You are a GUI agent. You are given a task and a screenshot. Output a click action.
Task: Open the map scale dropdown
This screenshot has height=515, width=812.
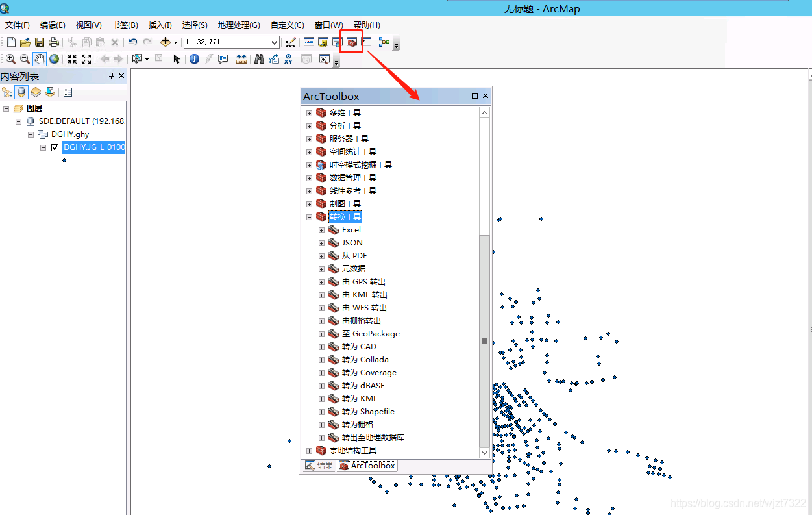pyautogui.click(x=275, y=42)
